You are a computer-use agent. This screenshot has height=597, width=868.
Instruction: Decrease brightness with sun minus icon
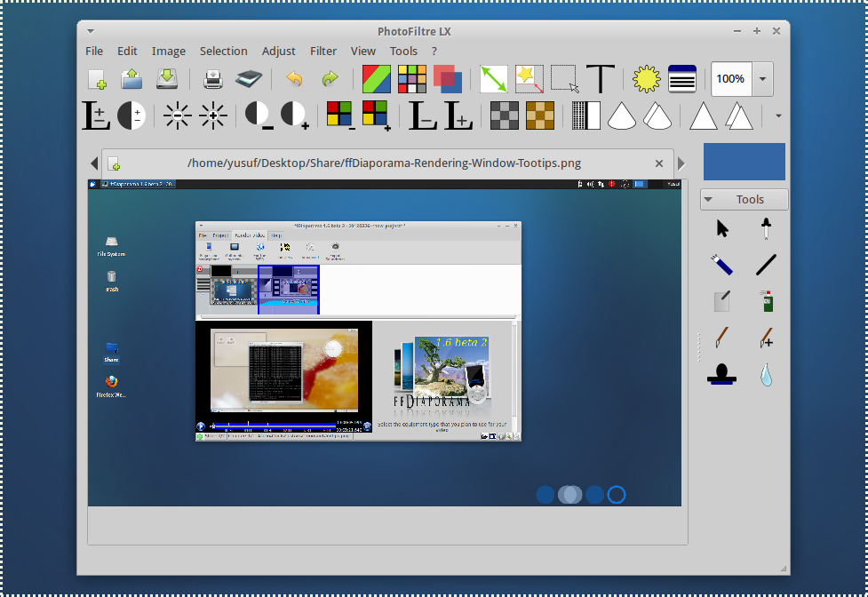pyautogui.click(x=177, y=115)
